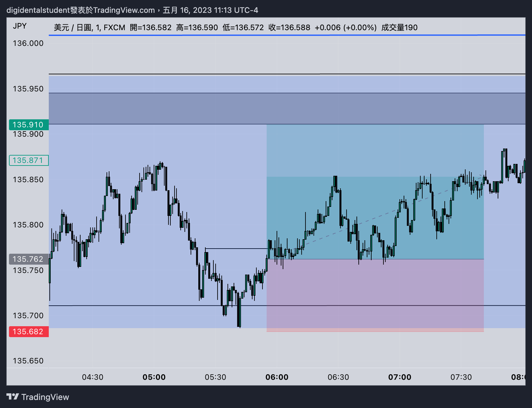Click the 135.850 price axis label
This screenshot has width=532, height=408.
(28, 180)
